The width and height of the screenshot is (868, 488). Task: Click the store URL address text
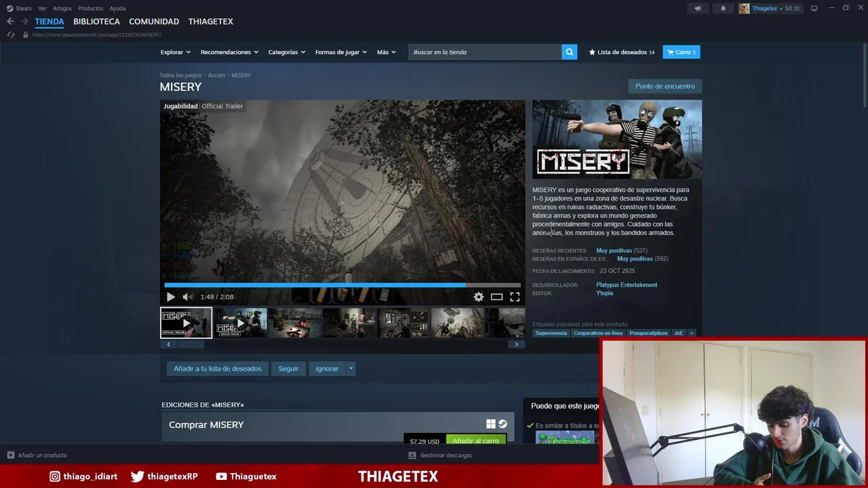(96, 35)
